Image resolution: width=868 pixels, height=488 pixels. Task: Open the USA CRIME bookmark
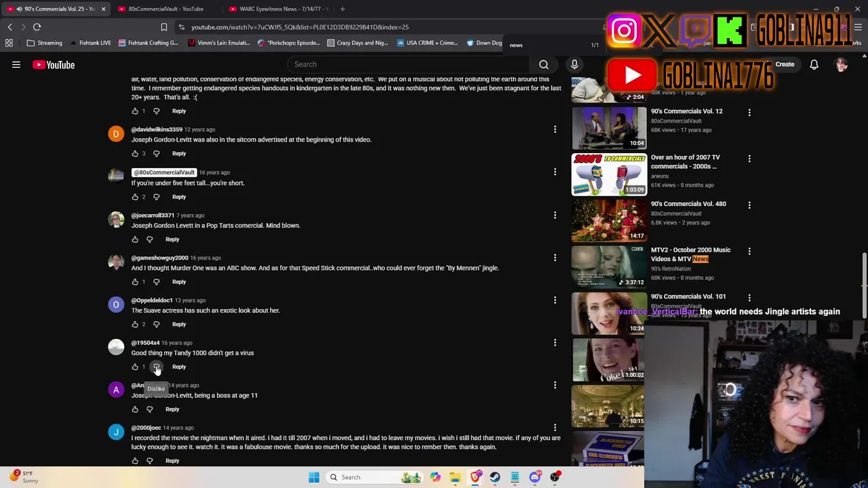click(x=427, y=43)
